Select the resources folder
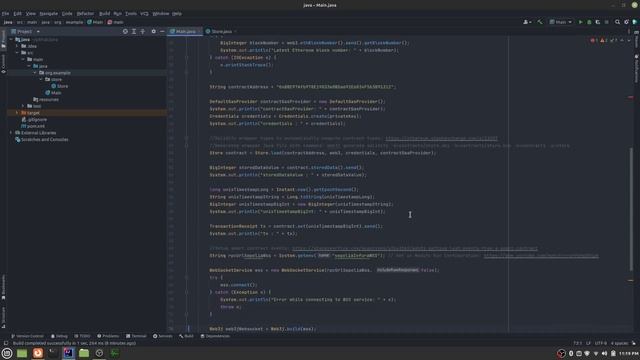Viewport: 640px width, 360px height. [x=46, y=100]
